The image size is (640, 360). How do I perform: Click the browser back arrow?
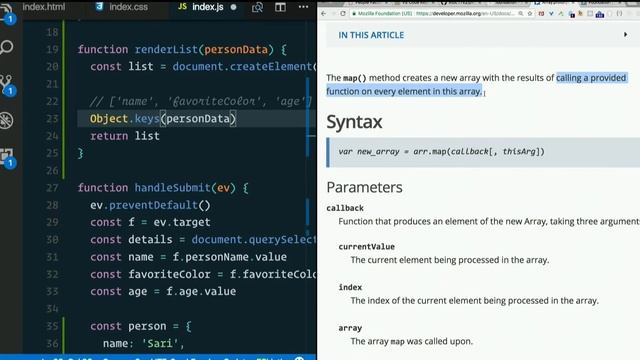coord(324,13)
